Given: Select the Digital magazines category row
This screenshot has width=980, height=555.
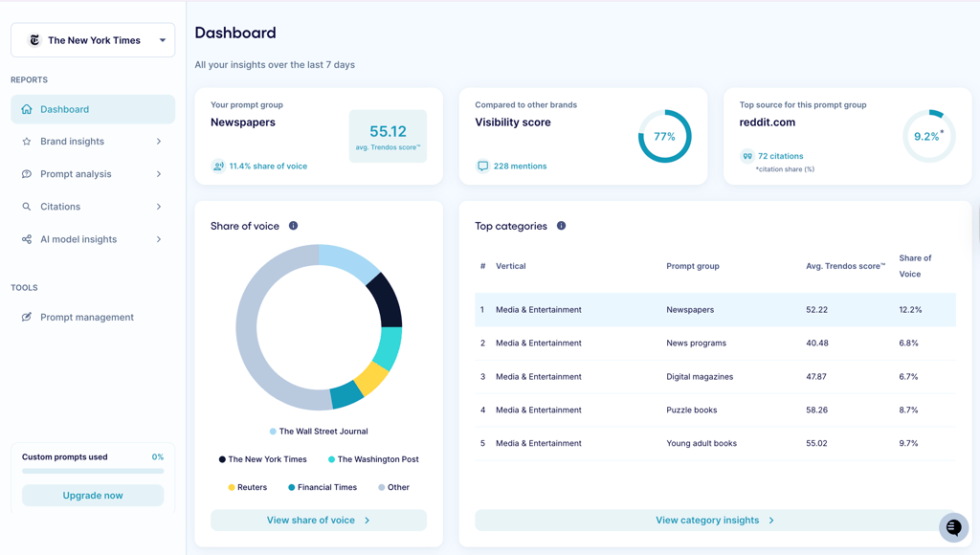Looking at the screenshot, I should (x=715, y=377).
